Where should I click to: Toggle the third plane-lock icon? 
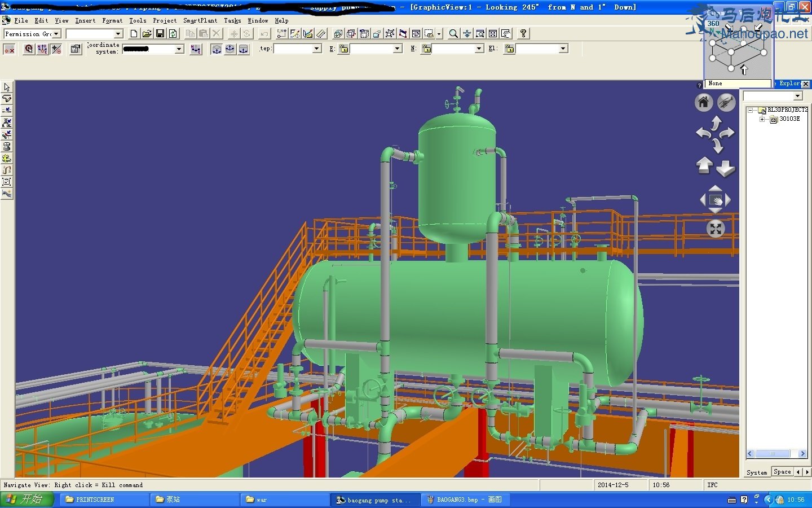click(x=243, y=49)
